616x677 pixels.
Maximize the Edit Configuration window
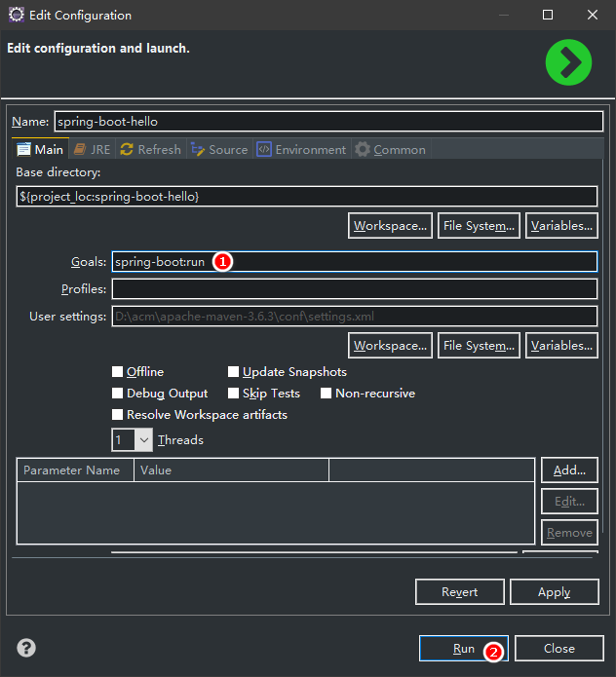click(548, 16)
